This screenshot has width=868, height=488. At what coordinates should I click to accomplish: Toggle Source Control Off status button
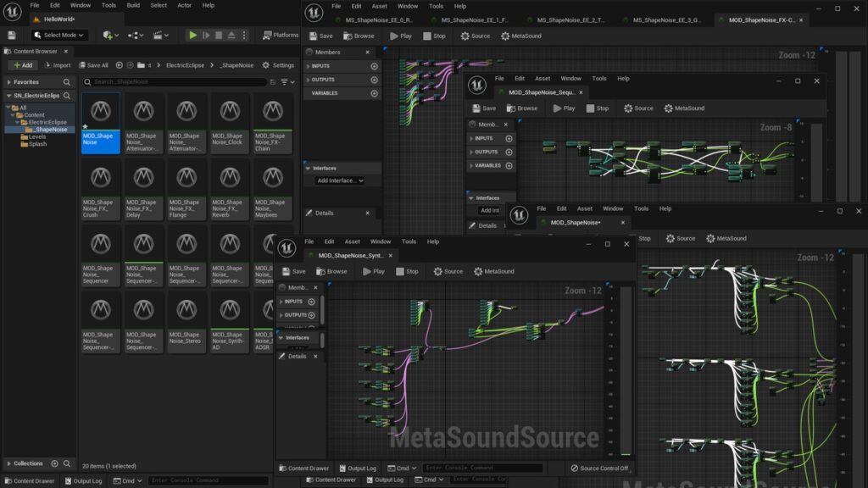(600, 468)
